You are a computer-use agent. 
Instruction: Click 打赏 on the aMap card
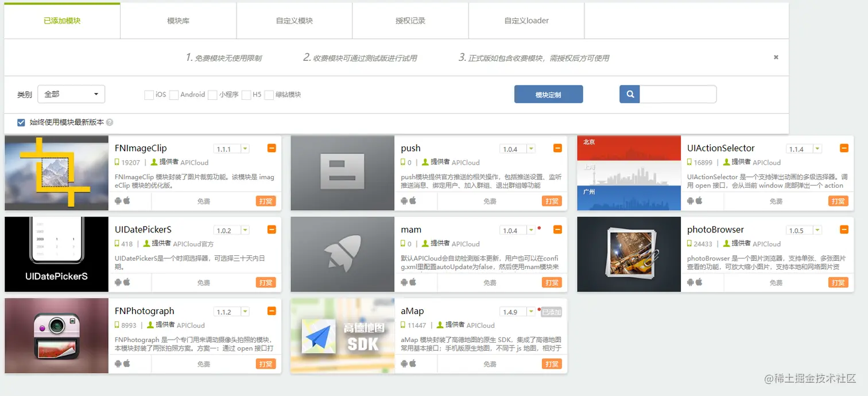coord(552,364)
